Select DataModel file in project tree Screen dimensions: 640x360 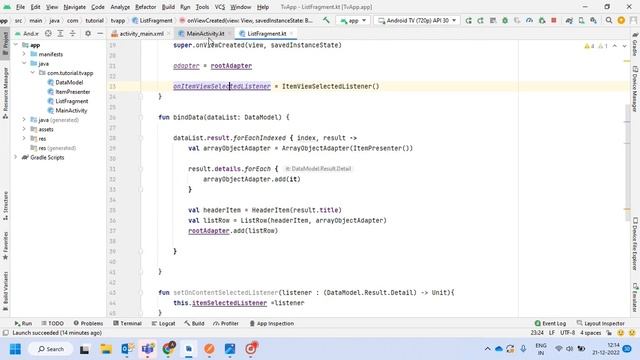[x=65, y=82]
